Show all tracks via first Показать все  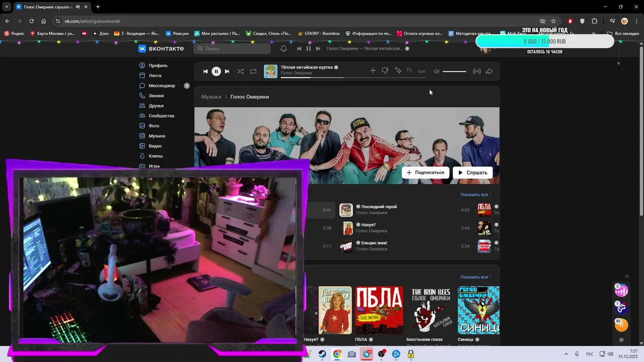coord(475,195)
